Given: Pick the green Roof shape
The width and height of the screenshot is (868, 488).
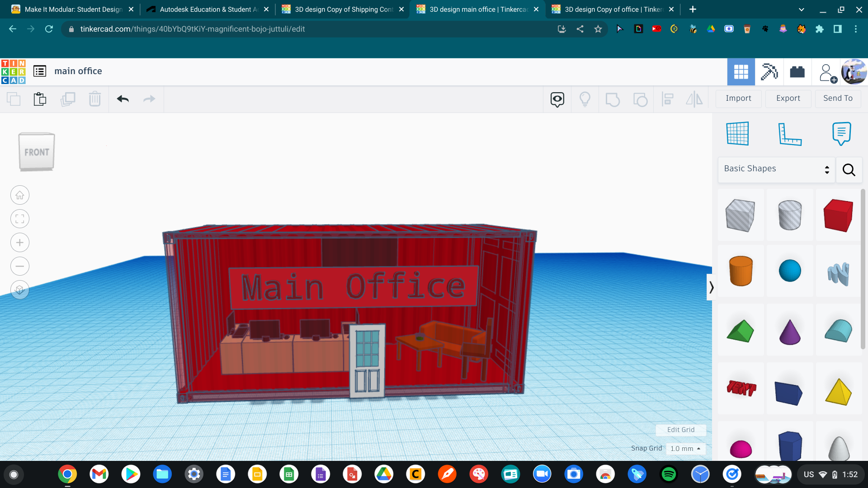Looking at the screenshot, I should (x=741, y=331).
